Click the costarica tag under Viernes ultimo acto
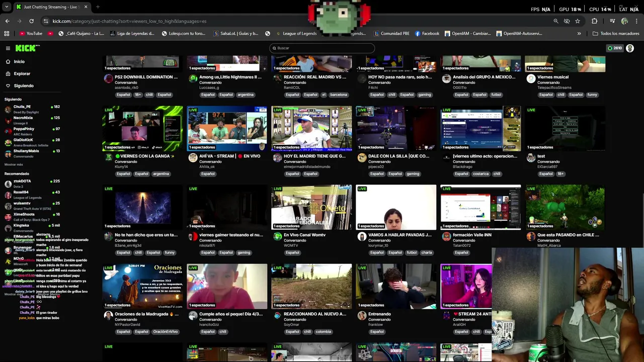This screenshot has width=644, height=362. [480, 173]
